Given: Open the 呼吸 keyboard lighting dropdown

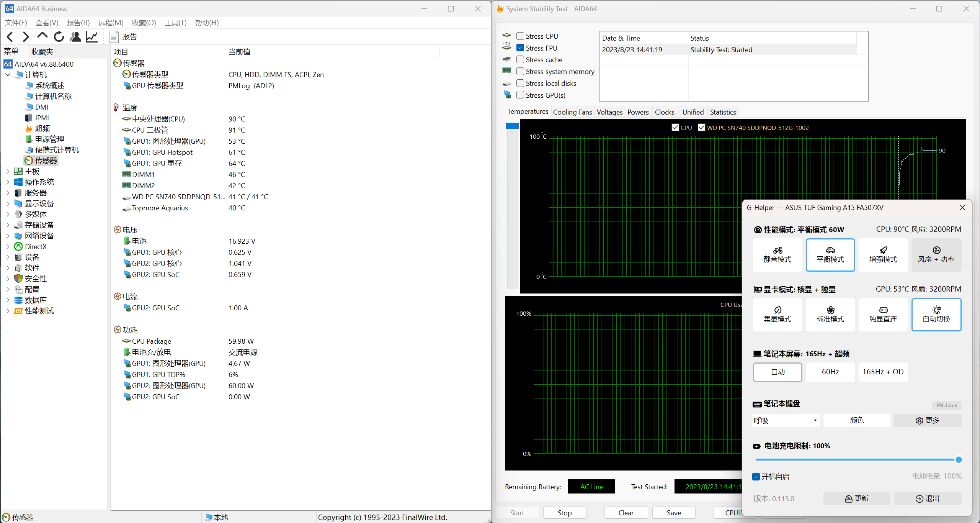Looking at the screenshot, I should pyautogui.click(x=786, y=420).
